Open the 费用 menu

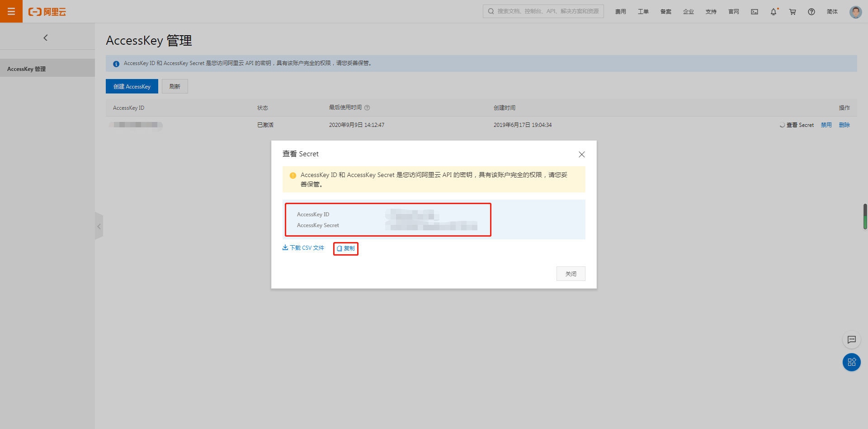point(621,12)
